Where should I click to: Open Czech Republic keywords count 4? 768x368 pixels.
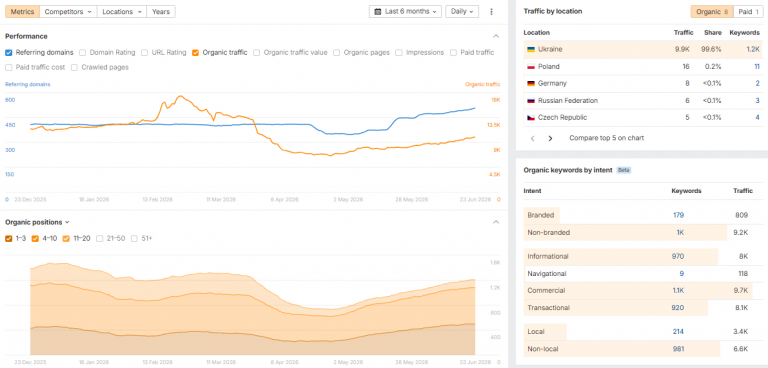click(x=758, y=118)
